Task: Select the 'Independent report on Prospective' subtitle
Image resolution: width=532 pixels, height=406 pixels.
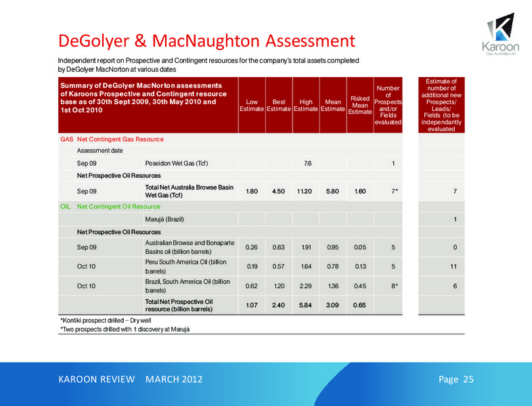Action: pos(208,65)
